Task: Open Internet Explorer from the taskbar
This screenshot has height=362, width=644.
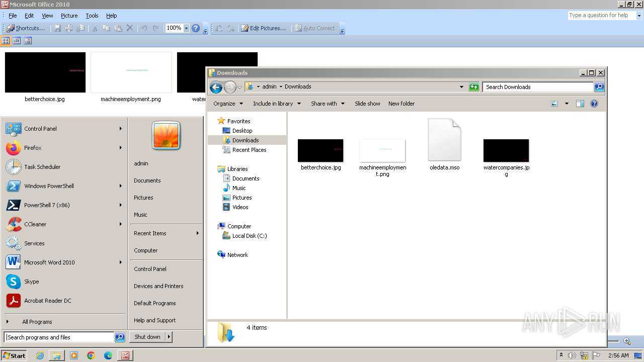Action: 40,355
